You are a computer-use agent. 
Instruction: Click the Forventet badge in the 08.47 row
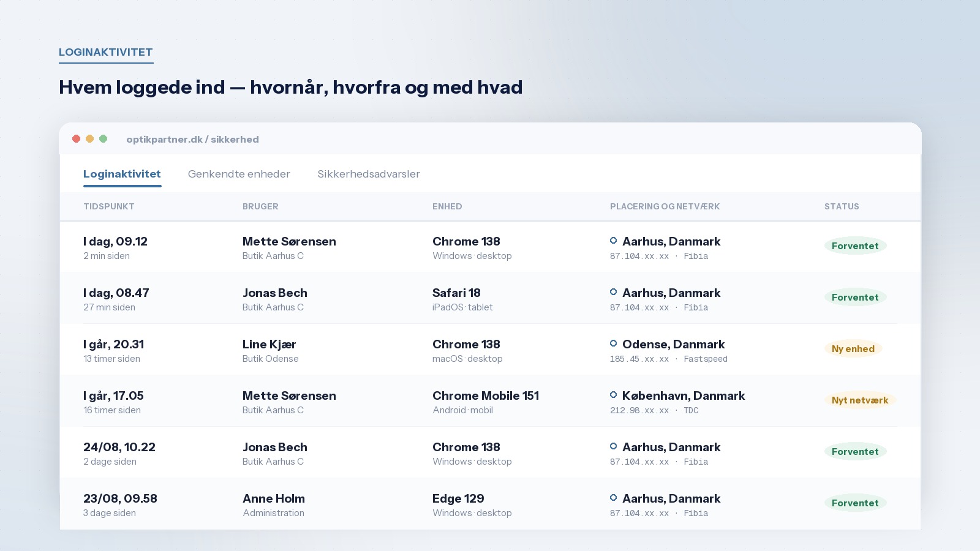[855, 298]
